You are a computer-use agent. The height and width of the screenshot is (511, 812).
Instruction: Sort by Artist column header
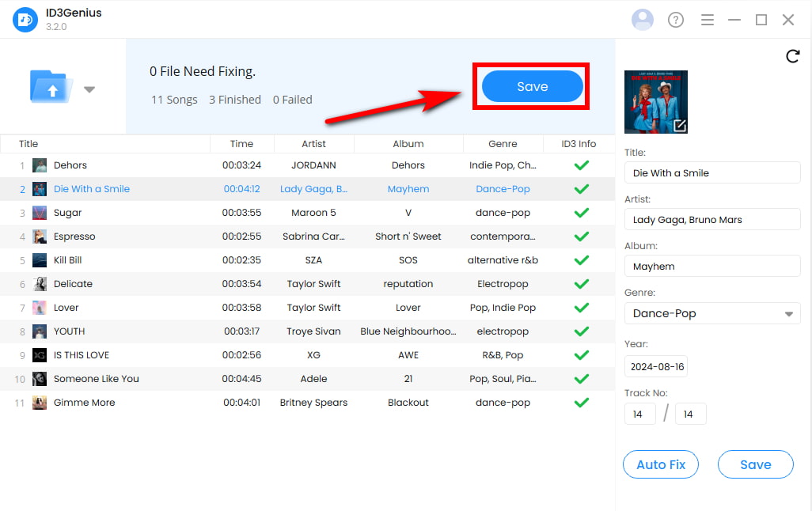point(314,144)
